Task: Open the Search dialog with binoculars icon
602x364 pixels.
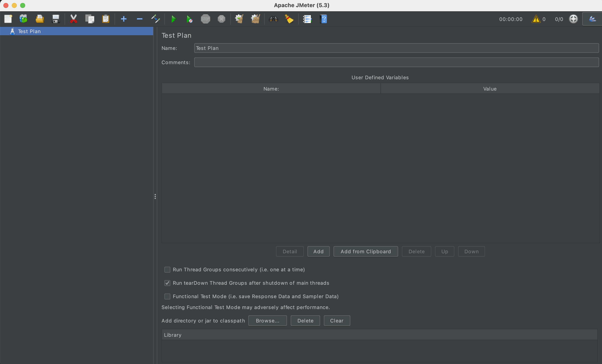Action: click(x=273, y=19)
